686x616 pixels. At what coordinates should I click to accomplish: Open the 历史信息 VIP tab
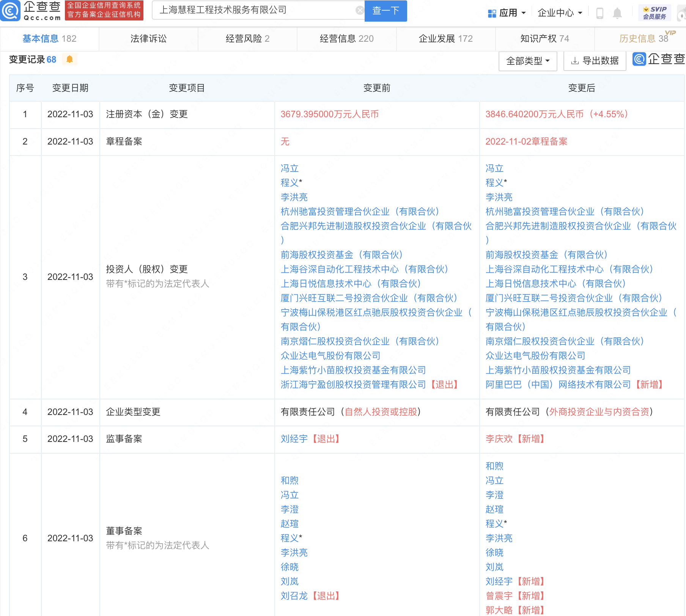[644, 39]
